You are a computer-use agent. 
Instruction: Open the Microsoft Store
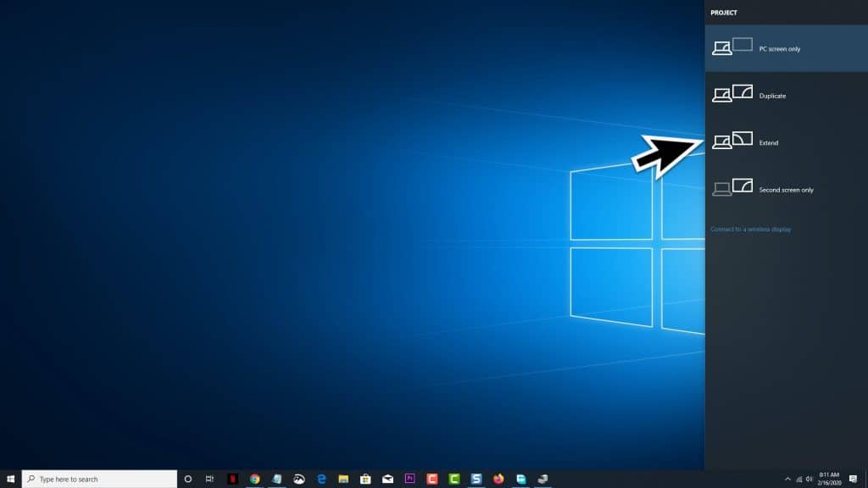tap(364, 477)
